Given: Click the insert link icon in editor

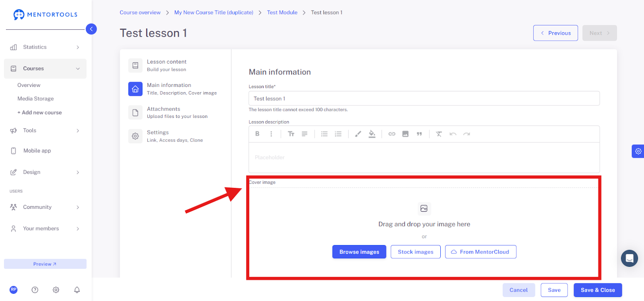Looking at the screenshot, I should click(392, 134).
